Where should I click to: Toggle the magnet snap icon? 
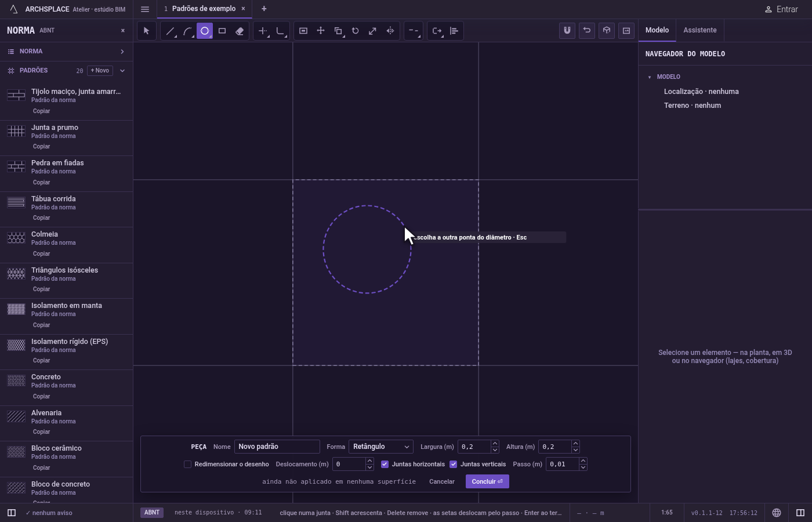567,31
